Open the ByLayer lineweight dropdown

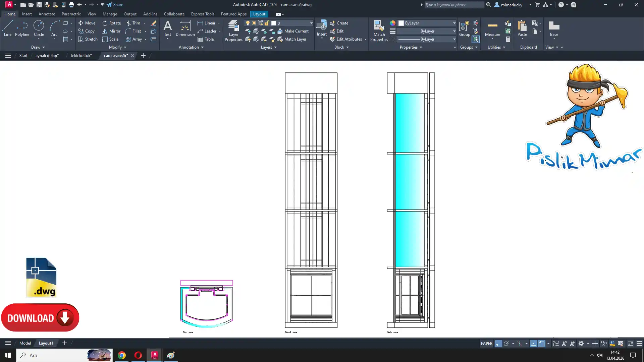[454, 31]
